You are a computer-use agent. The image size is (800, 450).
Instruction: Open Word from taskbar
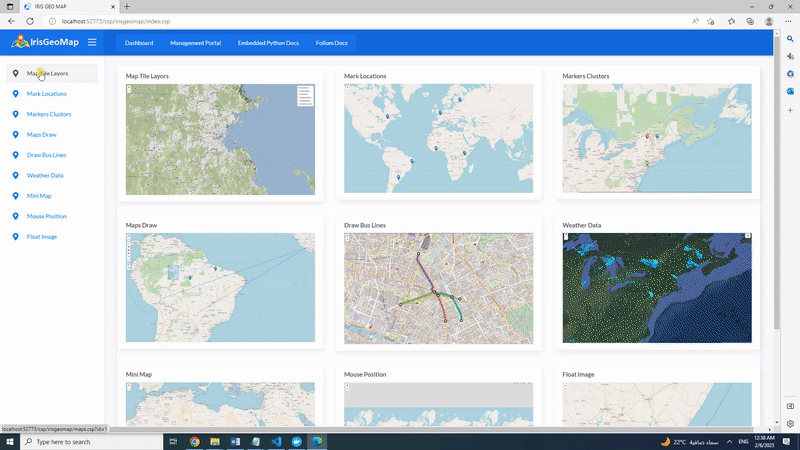point(235,442)
